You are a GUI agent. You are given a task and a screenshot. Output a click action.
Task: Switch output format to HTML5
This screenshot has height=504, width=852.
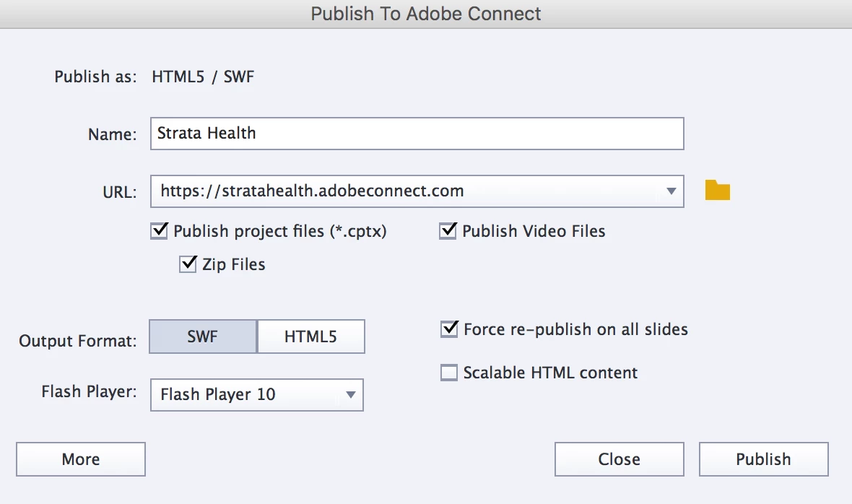coord(310,336)
